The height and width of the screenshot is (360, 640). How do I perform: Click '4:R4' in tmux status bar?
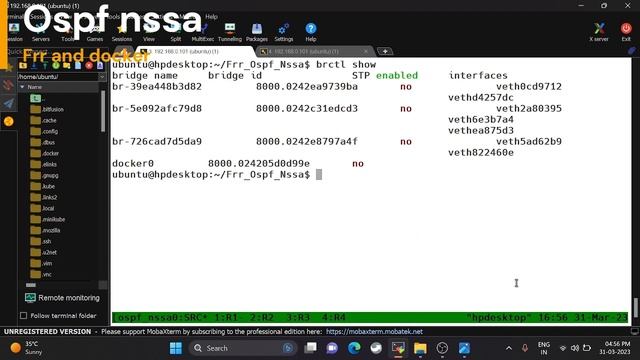coord(333,317)
